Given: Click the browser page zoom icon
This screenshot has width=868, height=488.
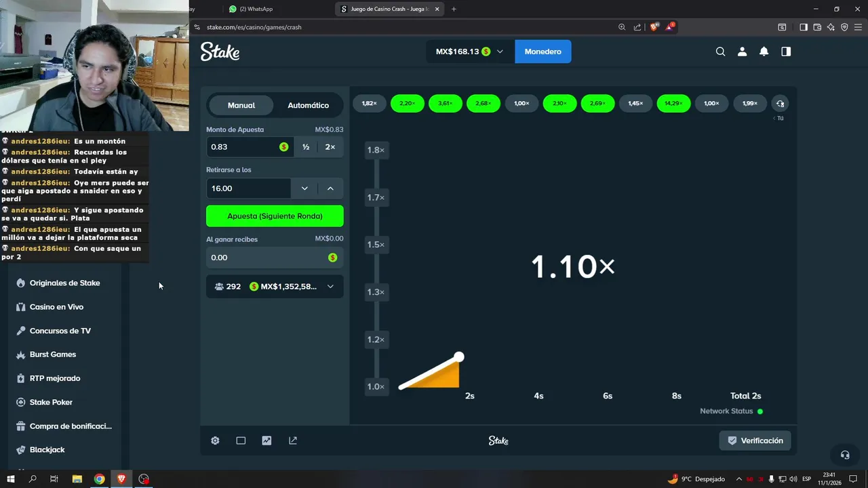Looking at the screenshot, I should (x=622, y=27).
